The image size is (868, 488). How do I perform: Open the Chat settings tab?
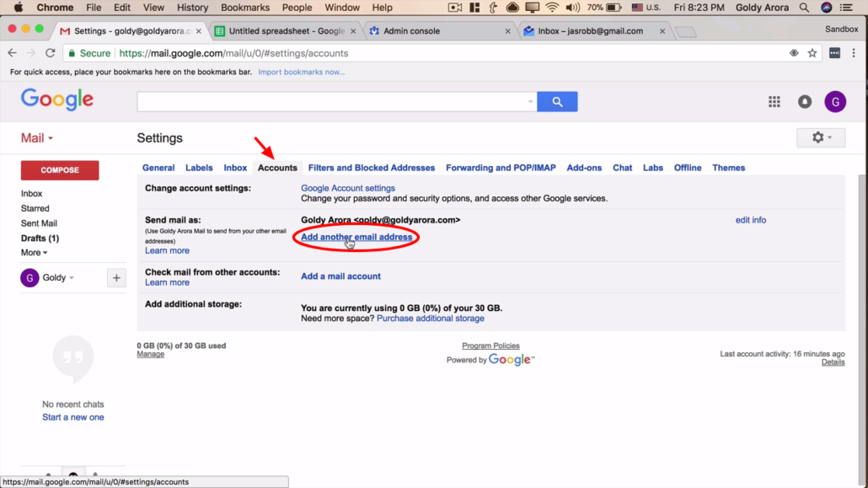tap(622, 168)
